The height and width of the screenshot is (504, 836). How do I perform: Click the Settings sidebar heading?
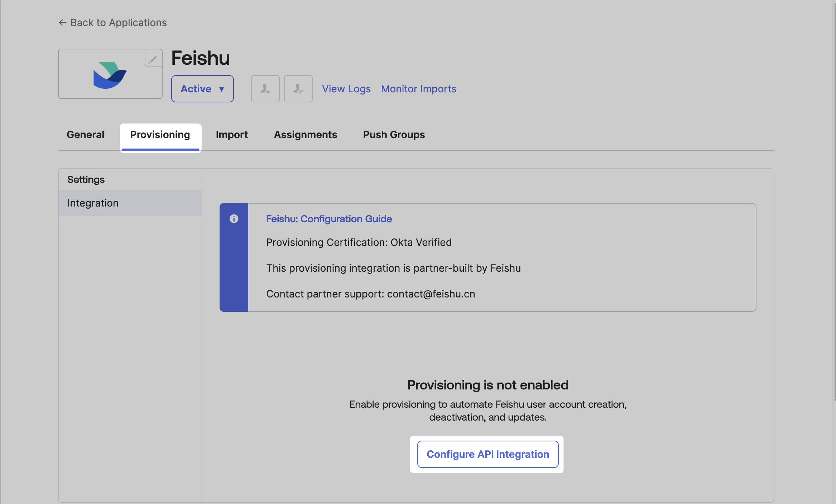[x=86, y=179]
